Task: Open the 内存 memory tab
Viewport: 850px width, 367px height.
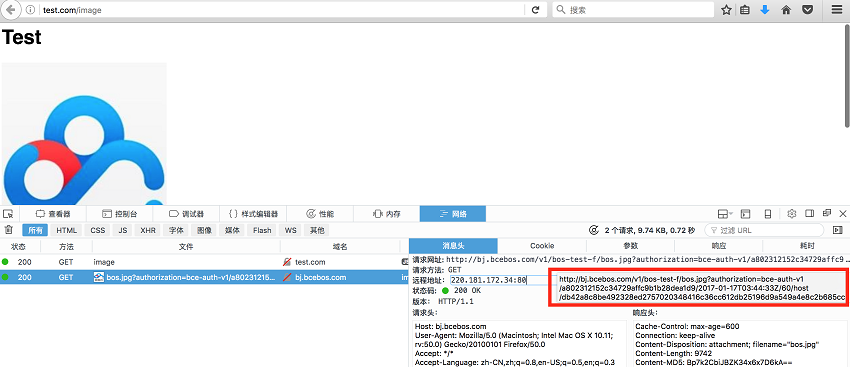Action: (387, 214)
